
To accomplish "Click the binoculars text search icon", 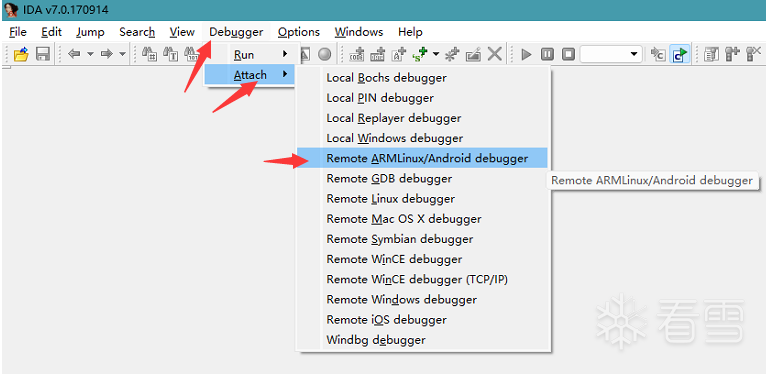I will [170, 54].
